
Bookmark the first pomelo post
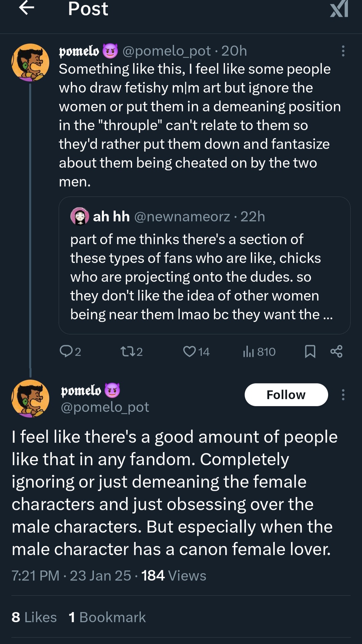click(310, 351)
